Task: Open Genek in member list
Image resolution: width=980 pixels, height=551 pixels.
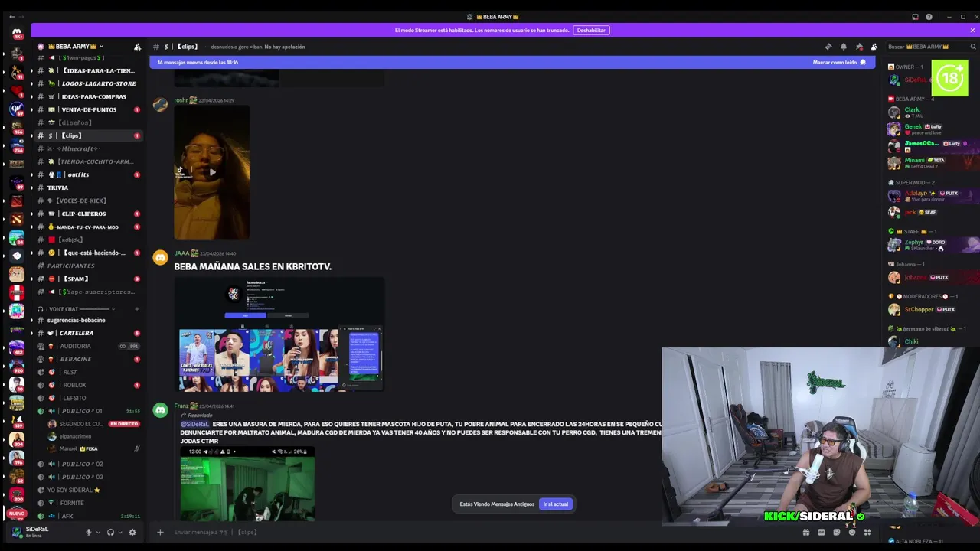Action: click(x=913, y=126)
